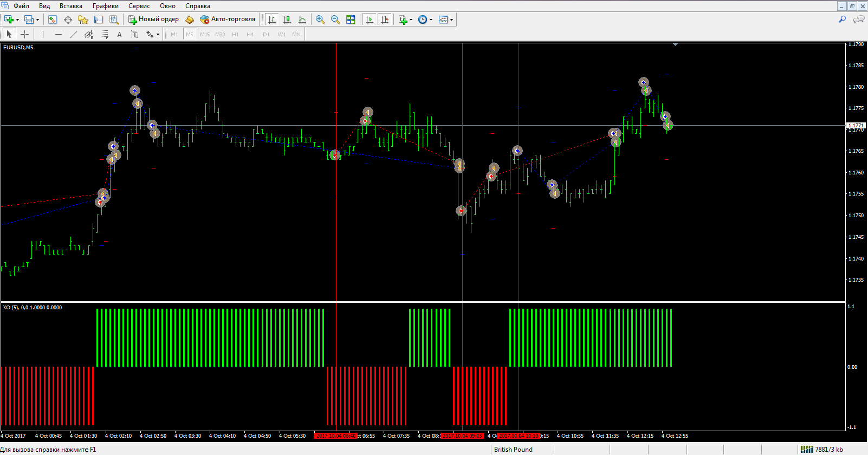Toggle chart shift from right border
Image resolution: width=868 pixels, height=455 pixels.
click(385, 19)
